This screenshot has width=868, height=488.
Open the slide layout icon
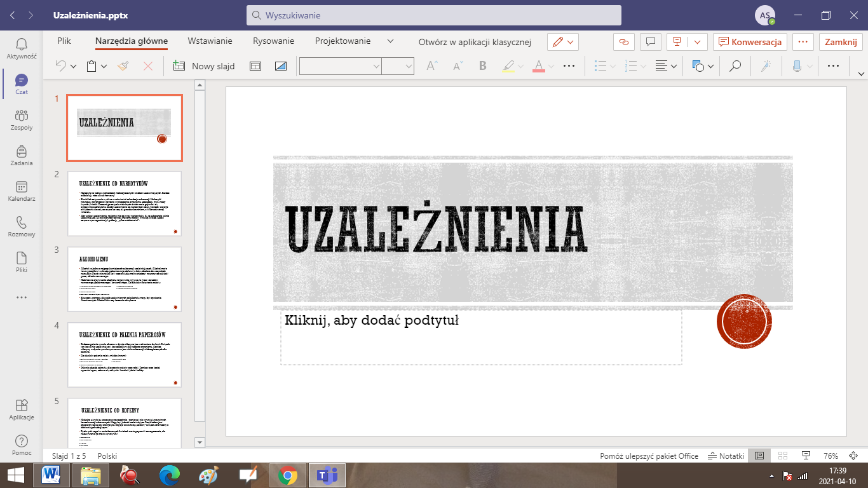255,66
